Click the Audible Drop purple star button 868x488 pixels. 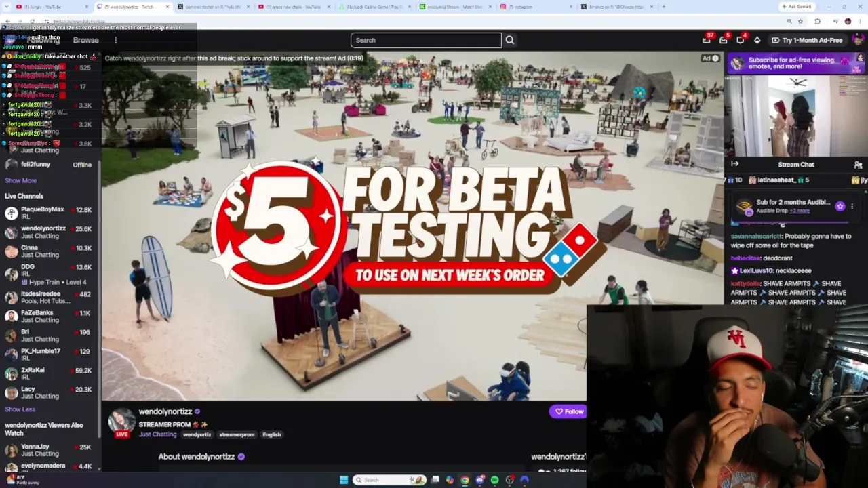point(840,206)
